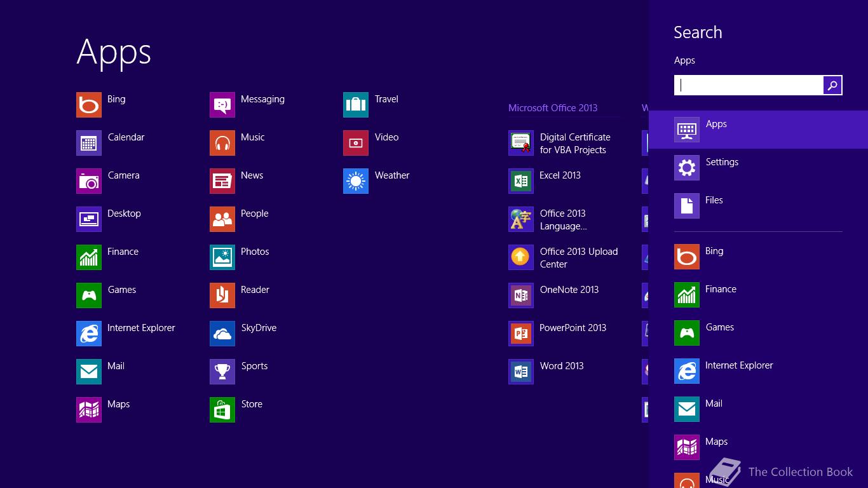
Task: Click the search magnifier button
Action: click(x=832, y=85)
